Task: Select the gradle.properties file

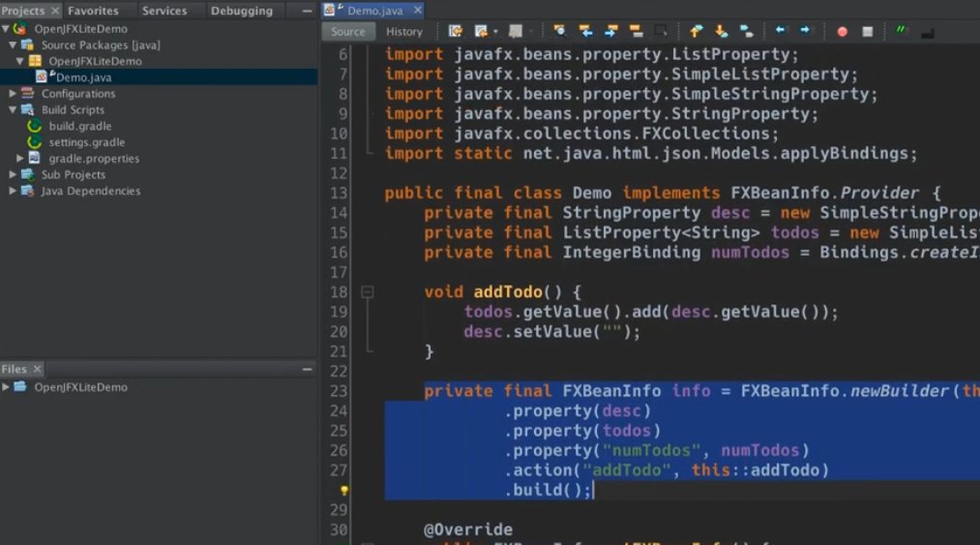Action: click(x=94, y=159)
